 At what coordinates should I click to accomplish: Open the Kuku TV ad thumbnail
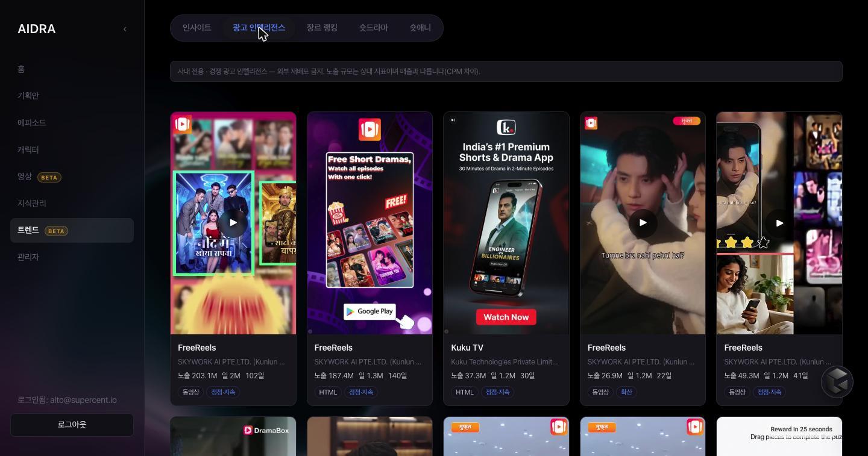click(x=506, y=223)
